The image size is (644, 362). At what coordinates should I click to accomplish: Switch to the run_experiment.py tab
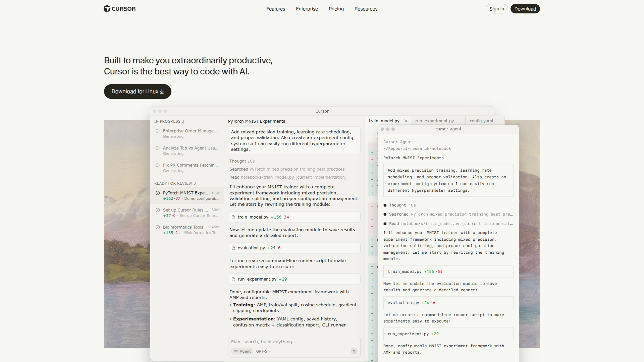click(x=434, y=121)
